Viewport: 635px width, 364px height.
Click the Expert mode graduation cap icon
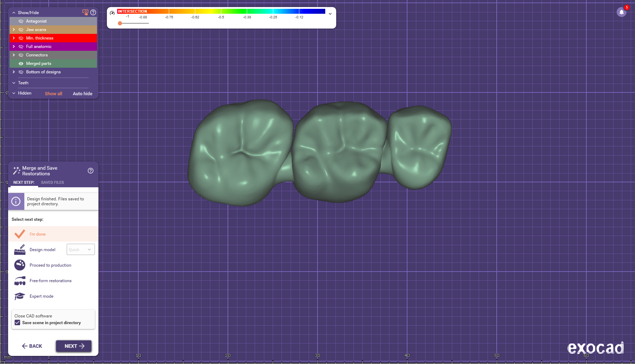click(x=20, y=296)
